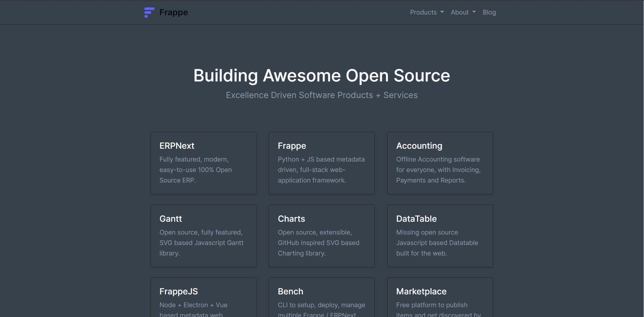The height and width of the screenshot is (317, 644).
Task: Click 'SVG based Javascript Gantt' description line
Action: tap(202, 243)
